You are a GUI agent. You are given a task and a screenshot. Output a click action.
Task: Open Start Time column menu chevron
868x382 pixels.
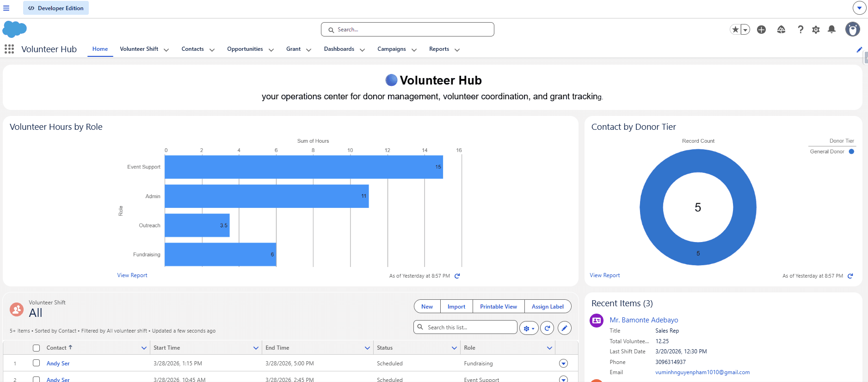click(x=256, y=348)
